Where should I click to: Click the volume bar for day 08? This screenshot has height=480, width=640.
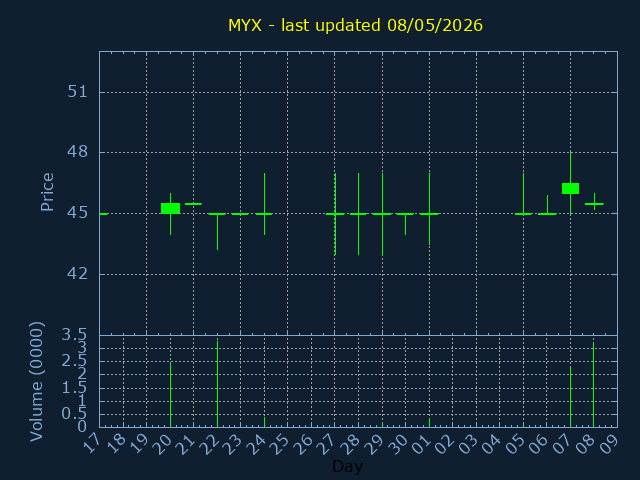593,384
